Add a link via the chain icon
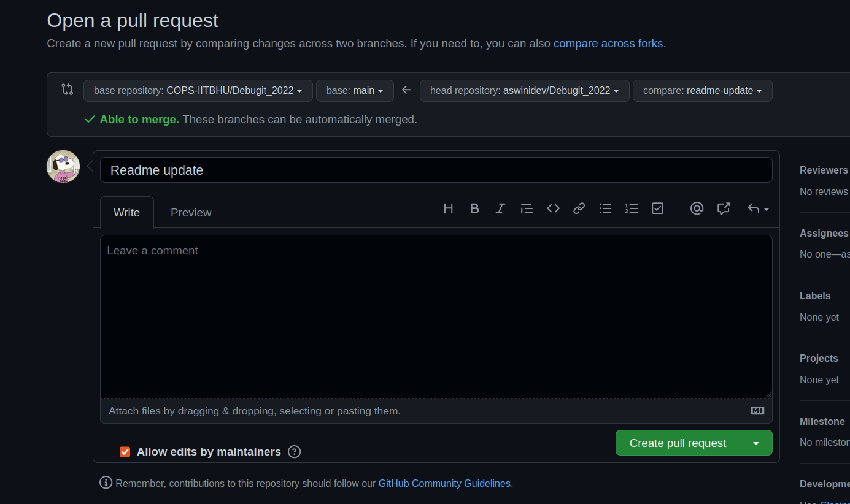Viewport: 850px width, 504px height. (x=579, y=208)
